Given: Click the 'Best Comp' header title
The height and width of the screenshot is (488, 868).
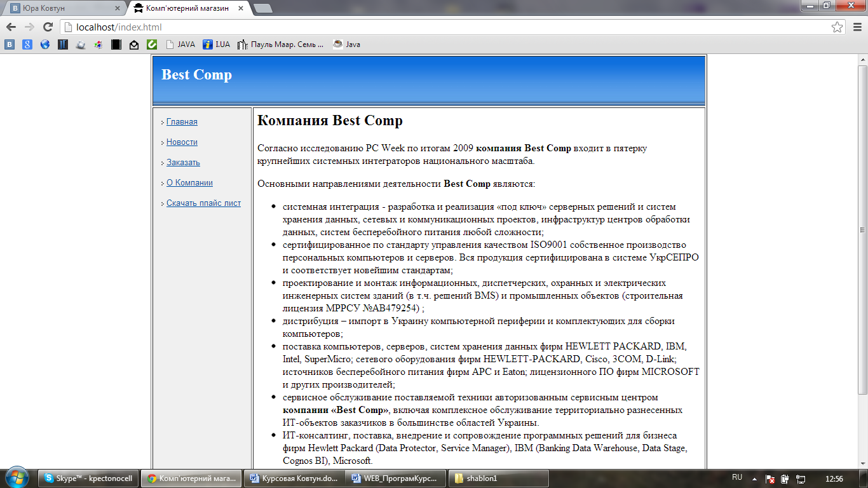Looking at the screenshot, I should (x=196, y=75).
